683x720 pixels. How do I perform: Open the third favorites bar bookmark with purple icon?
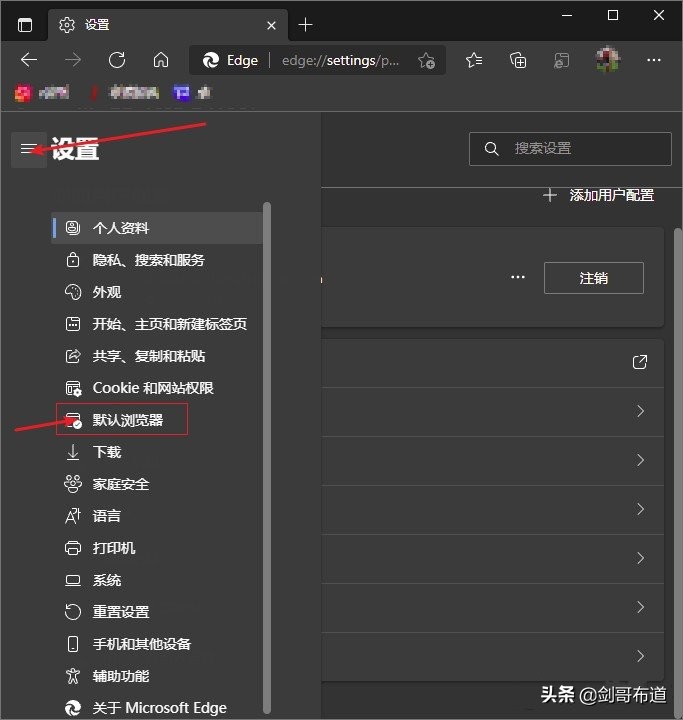tap(192, 93)
